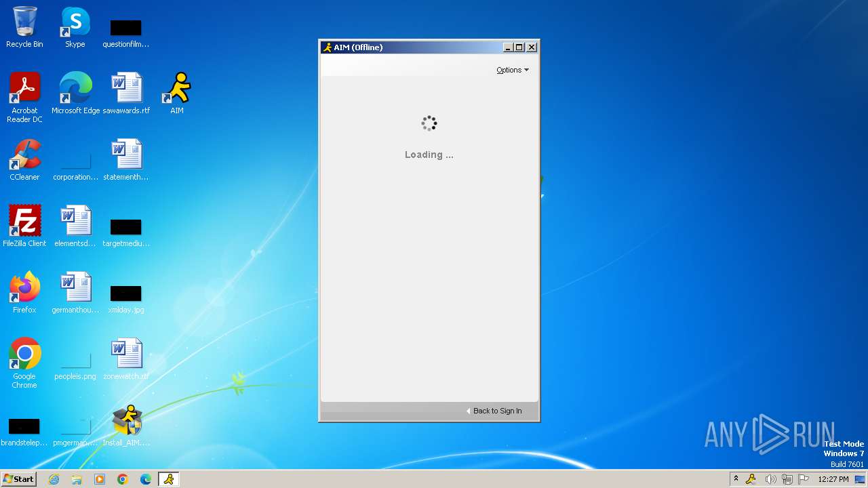This screenshot has width=868, height=488.
Task: Open Action Center flag icon
Action: point(804,479)
